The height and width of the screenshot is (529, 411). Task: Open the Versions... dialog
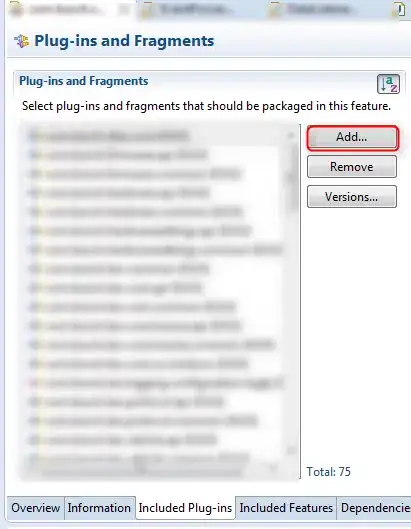pyautogui.click(x=352, y=197)
